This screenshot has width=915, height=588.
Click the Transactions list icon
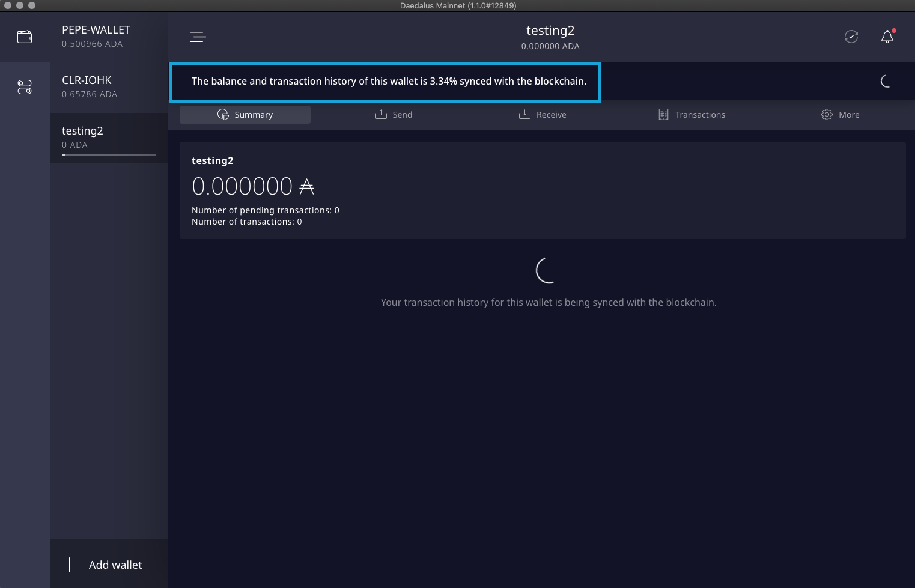pos(663,115)
